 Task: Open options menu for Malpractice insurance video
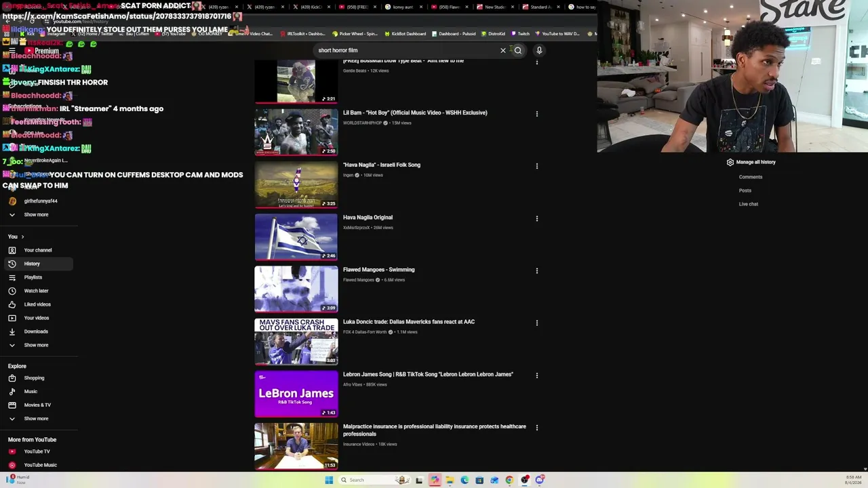[537, 428]
